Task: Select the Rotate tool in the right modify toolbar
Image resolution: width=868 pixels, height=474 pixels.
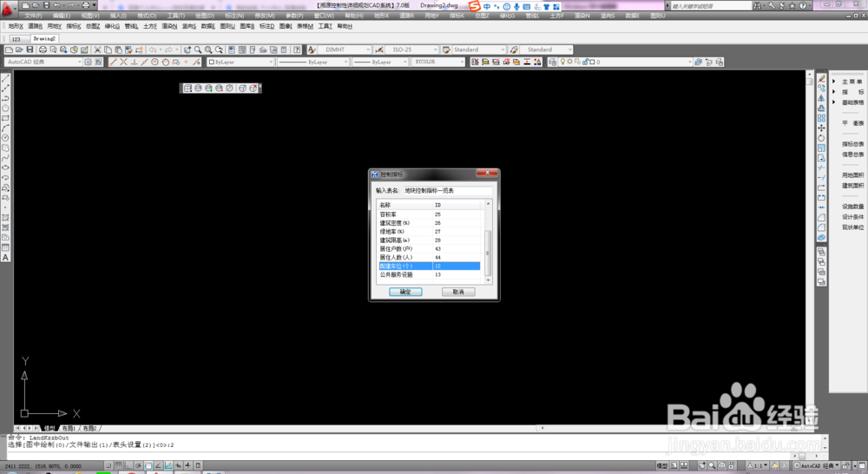Action: [x=821, y=138]
